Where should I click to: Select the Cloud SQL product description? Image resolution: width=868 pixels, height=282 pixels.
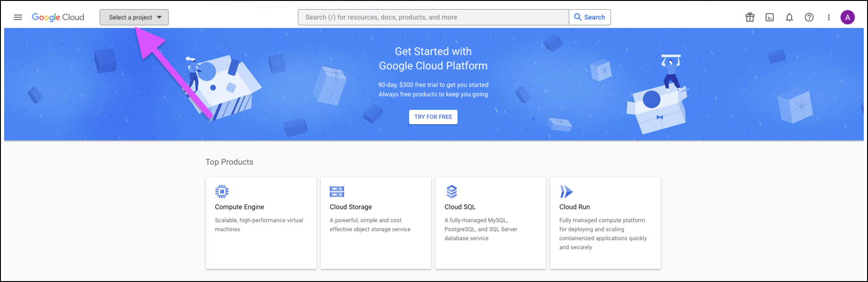(480, 229)
